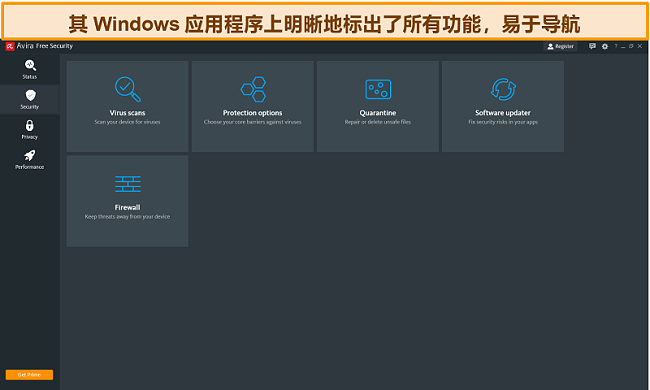The image size is (650, 390).
Task: Click the 'Firewall' title text
Action: (127, 207)
